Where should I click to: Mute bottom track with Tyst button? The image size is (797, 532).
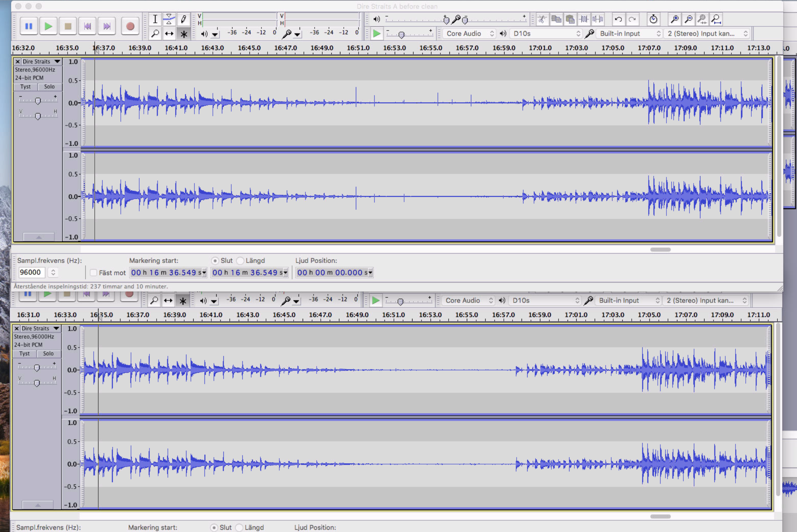click(25, 354)
